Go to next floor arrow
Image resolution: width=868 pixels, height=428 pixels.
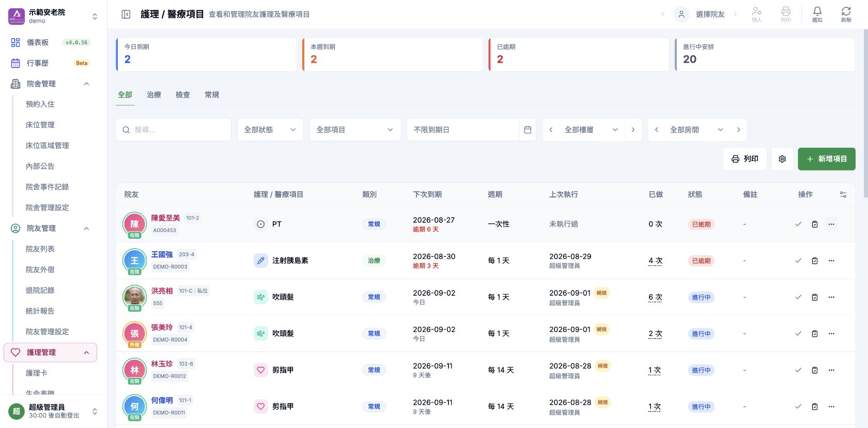pos(633,130)
